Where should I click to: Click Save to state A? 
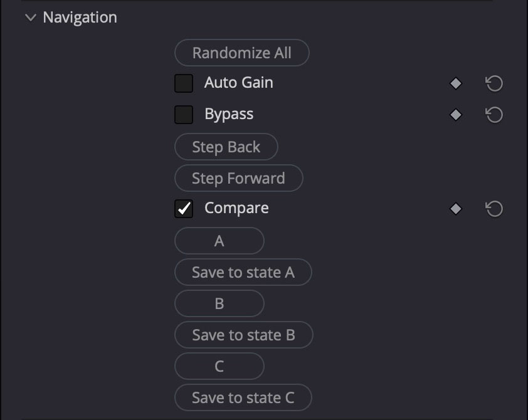coord(243,272)
